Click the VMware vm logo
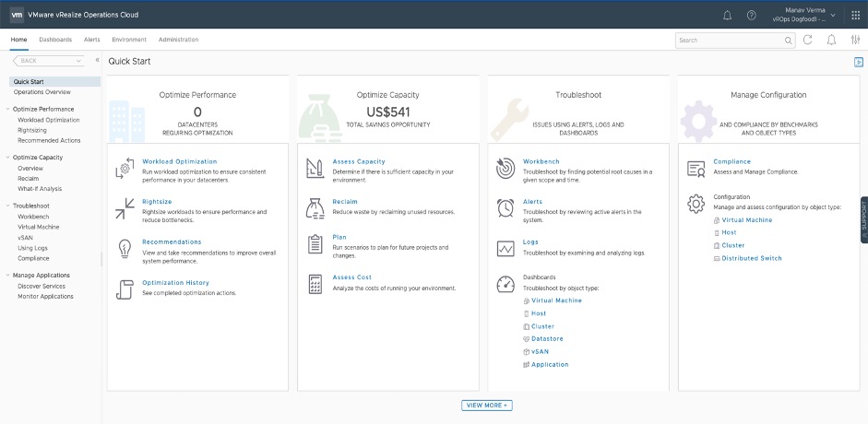This screenshot has width=868, height=424. tap(16, 15)
